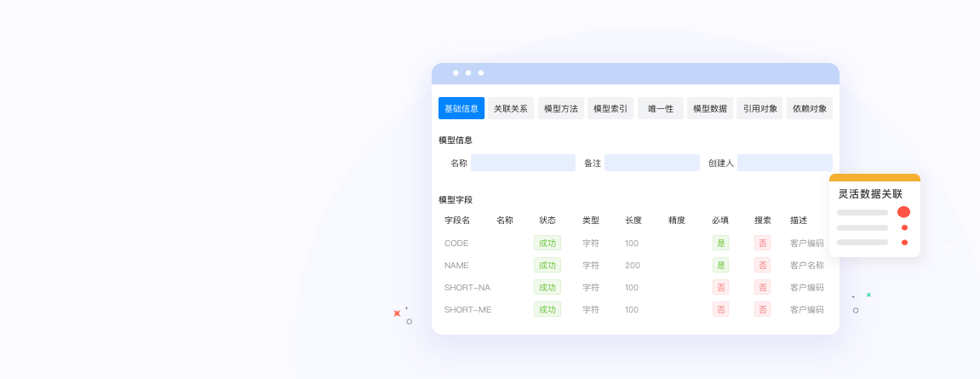
Task: Focus the 名称 input field
Action: pyautogui.click(x=523, y=163)
